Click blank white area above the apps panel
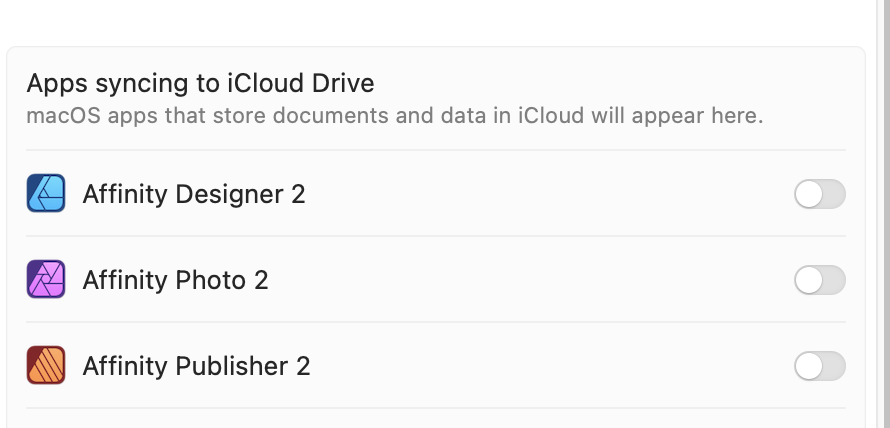The width and height of the screenshot is (890, 428). pyautogui.click(x=436, y=22)
